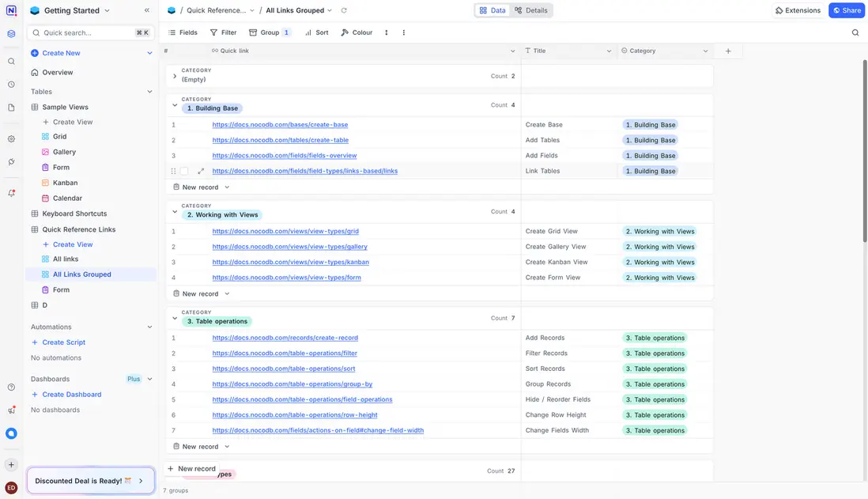Open the Kanban view in sidebar
The image size is (868, 499).
click(65, 183)
